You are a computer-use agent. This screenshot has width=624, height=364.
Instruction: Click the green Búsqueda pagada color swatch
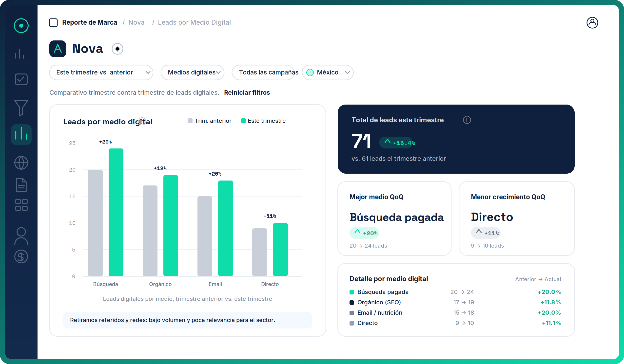coord(352,292)
